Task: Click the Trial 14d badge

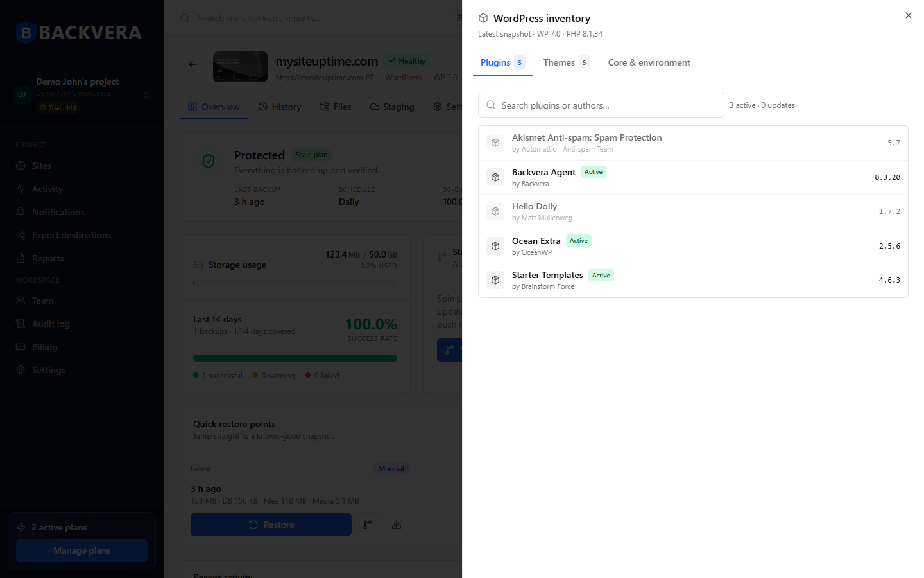Action: tap(58, 107)
